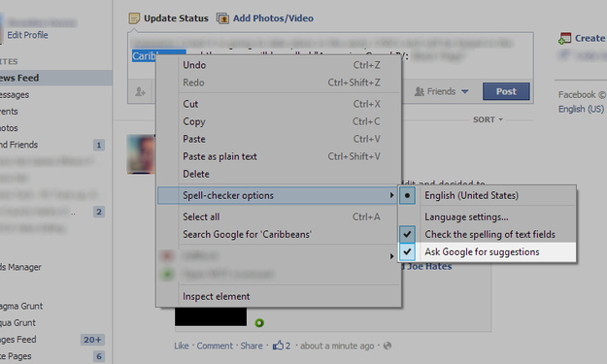Click the tag friends person icon
This screenshot has height=364, width=607.
tap(140, 91)
